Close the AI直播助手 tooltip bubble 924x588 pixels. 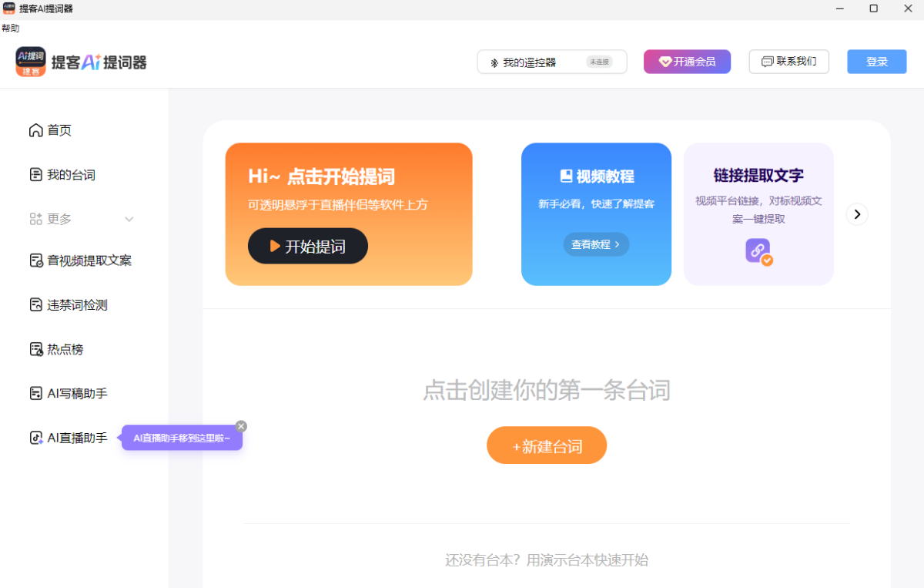[x=241, y=426]
